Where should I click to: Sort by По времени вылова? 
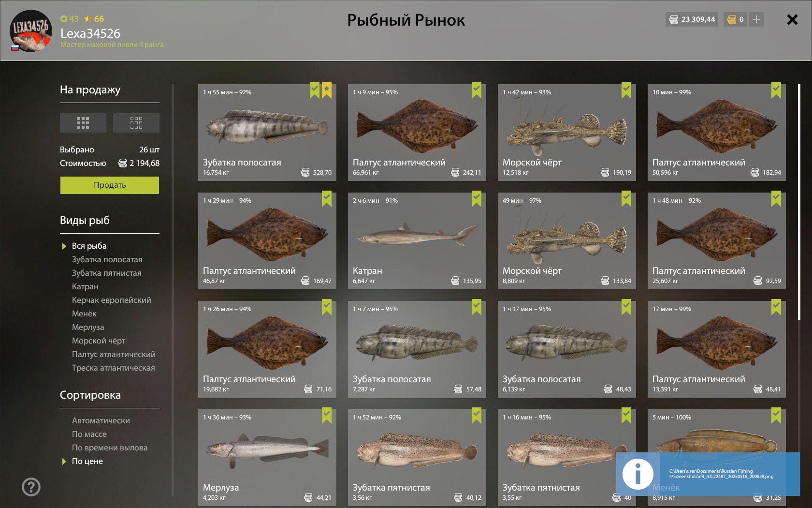coord(110,448)
